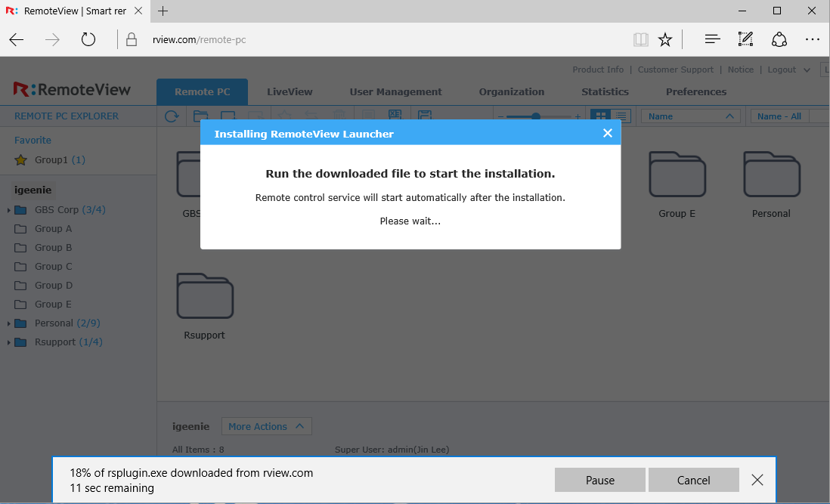Adjust the thumbnail size slider
The height and width of the screenshot is (504, 830).
(536, 116)
